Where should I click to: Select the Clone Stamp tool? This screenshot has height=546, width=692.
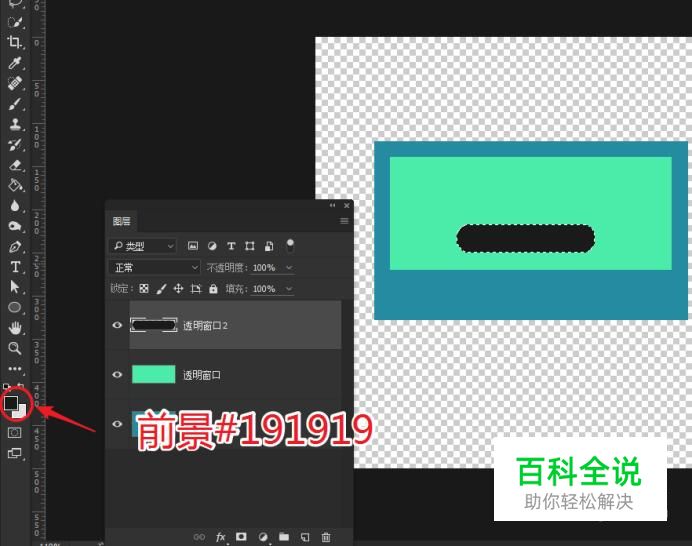point(15,124)
